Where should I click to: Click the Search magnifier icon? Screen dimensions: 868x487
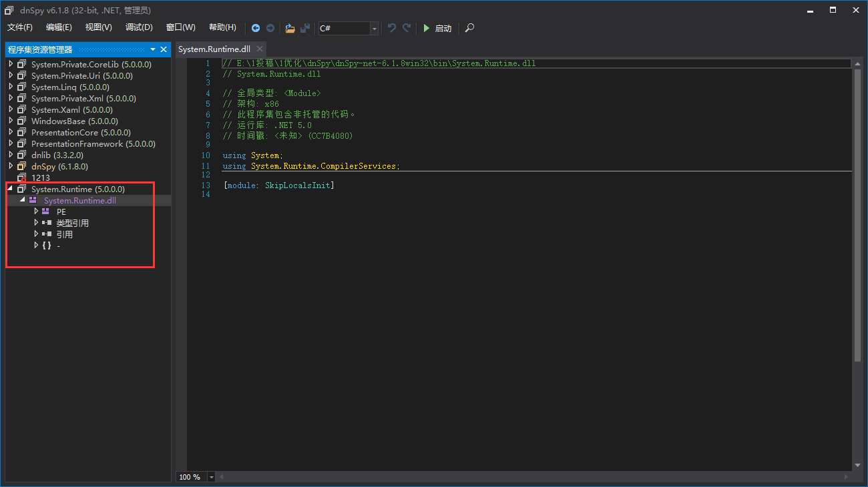pos(470,28)
